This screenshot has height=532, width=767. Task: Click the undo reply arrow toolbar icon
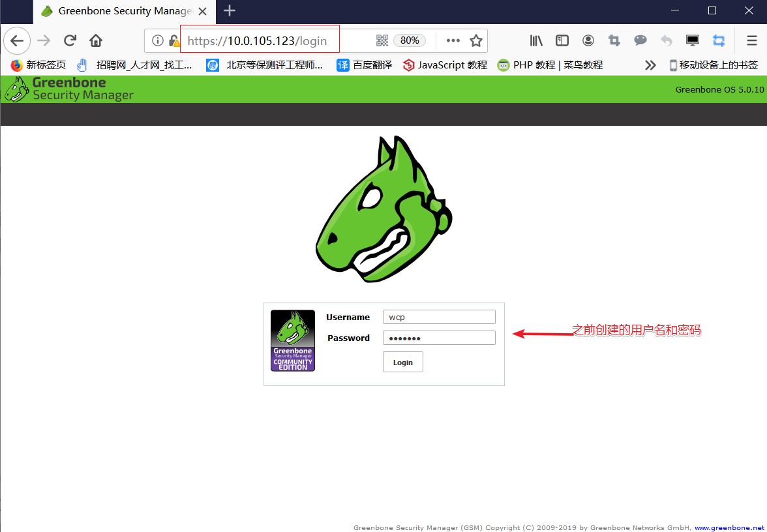(667, 40)
